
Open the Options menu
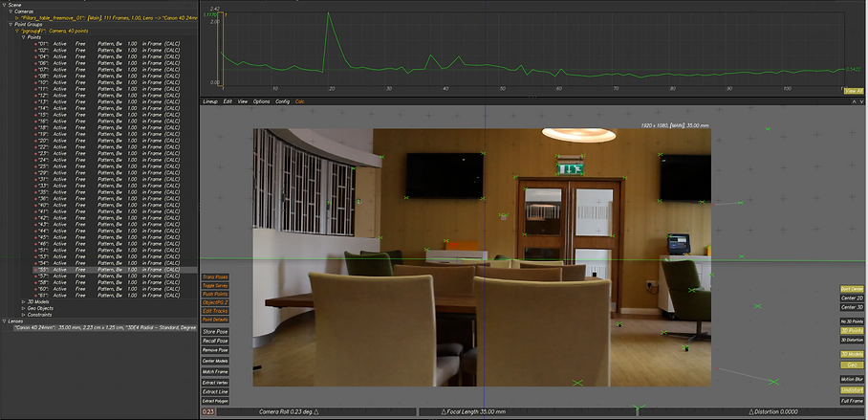[261, 101]
